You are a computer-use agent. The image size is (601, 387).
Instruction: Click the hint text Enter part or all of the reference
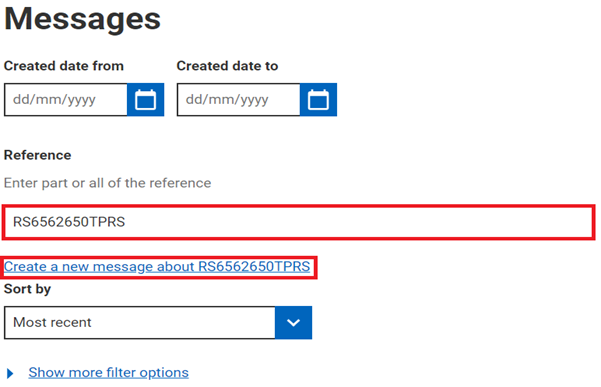pos(107,183)
